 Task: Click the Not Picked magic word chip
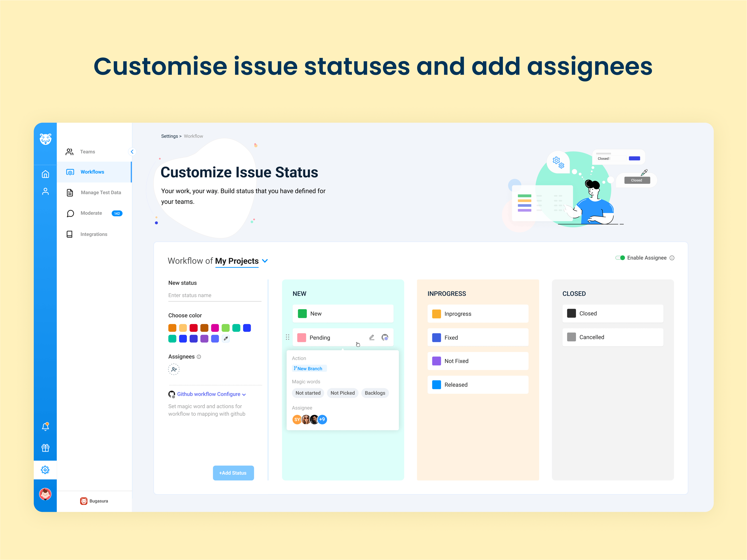coord(343,393)
